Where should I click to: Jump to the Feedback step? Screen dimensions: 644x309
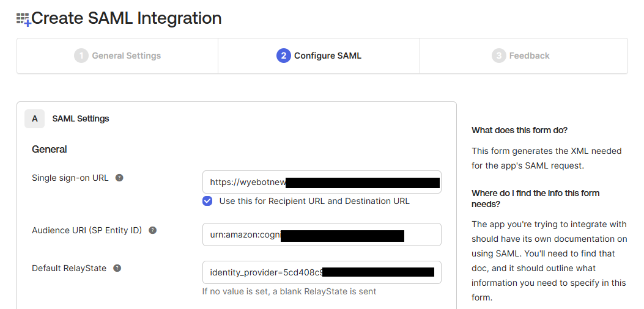click(x=529, y=56)
